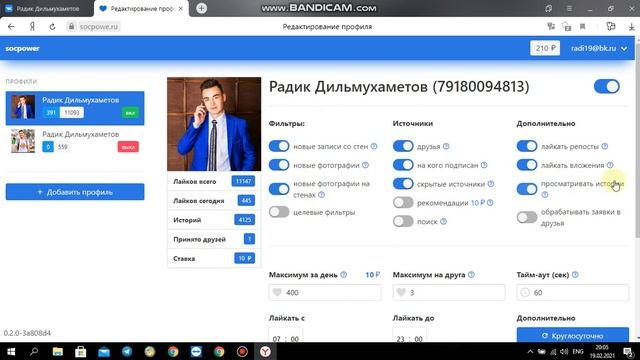This screenshot has height=360, width=640.
Task: Click help icon next to новые фотографии
Action: [365, 165]
